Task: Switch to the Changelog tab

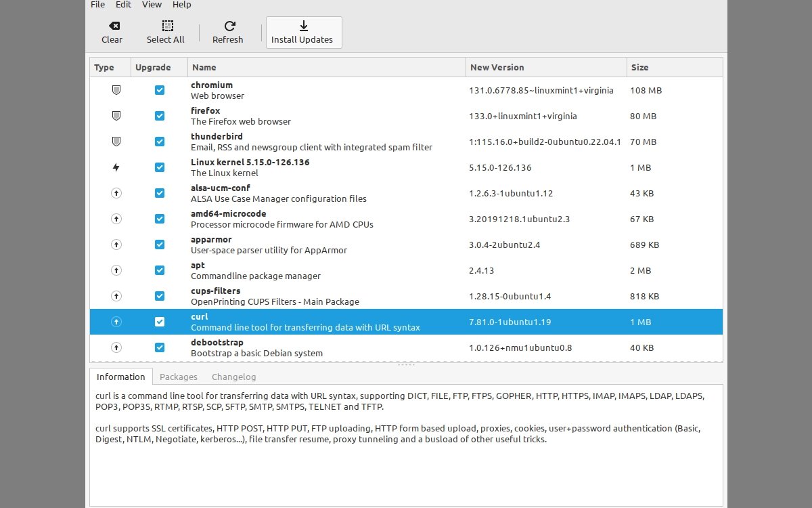Action: pyautogui.click(x=233, y=377)
